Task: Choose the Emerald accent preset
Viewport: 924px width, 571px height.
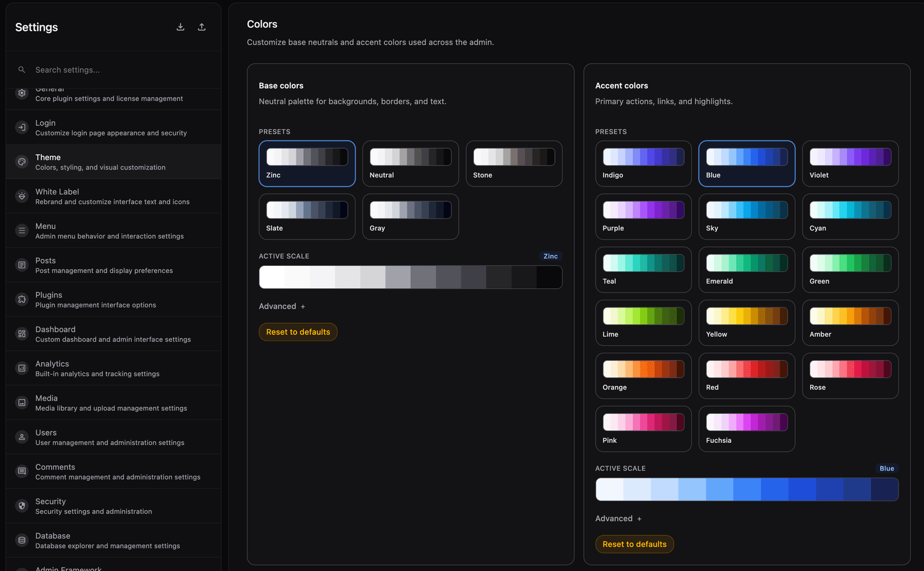Action: [x=747, y=270]
